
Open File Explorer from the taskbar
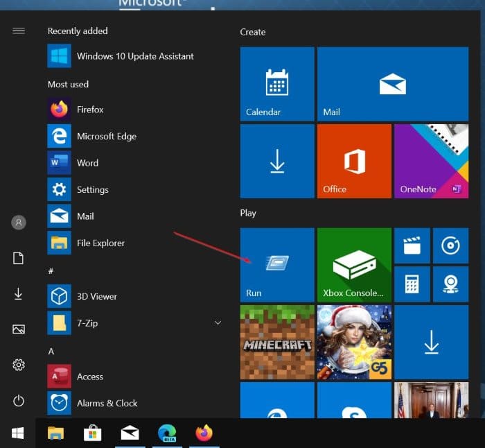(55, 433)
